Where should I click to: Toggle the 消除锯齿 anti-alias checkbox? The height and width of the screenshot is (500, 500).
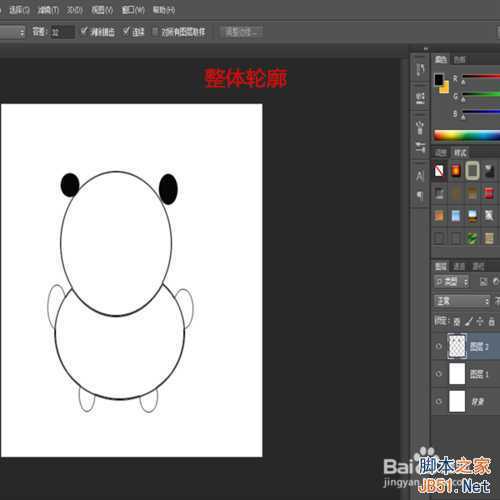point(84,31)
